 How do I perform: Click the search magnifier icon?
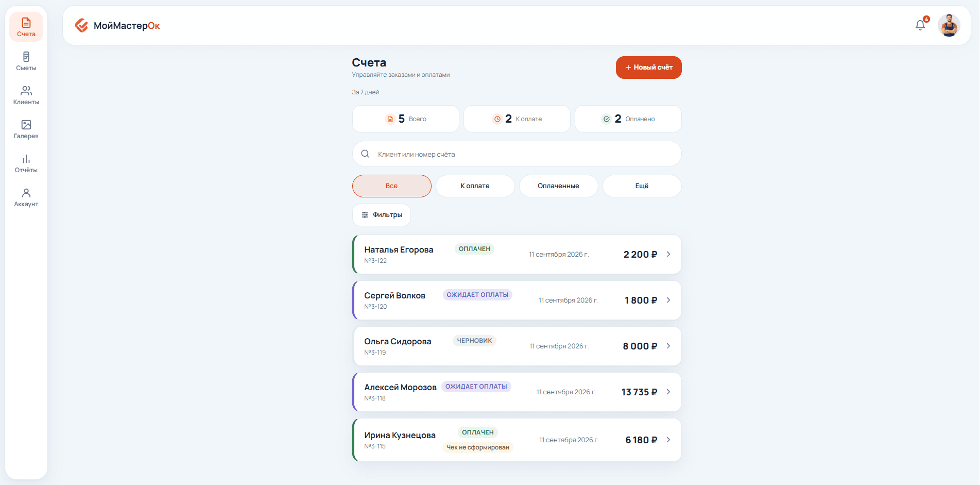365,154
